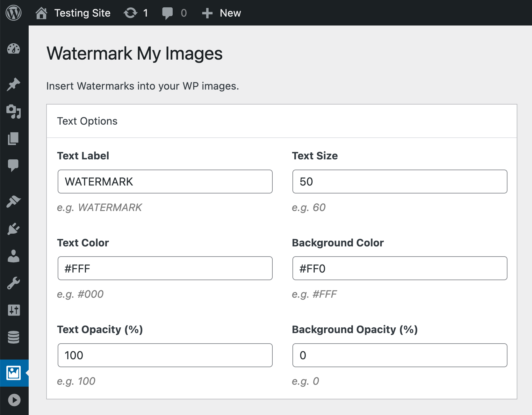
Task: Open Pages via the stacked pages icon
Action: [14, 139]
